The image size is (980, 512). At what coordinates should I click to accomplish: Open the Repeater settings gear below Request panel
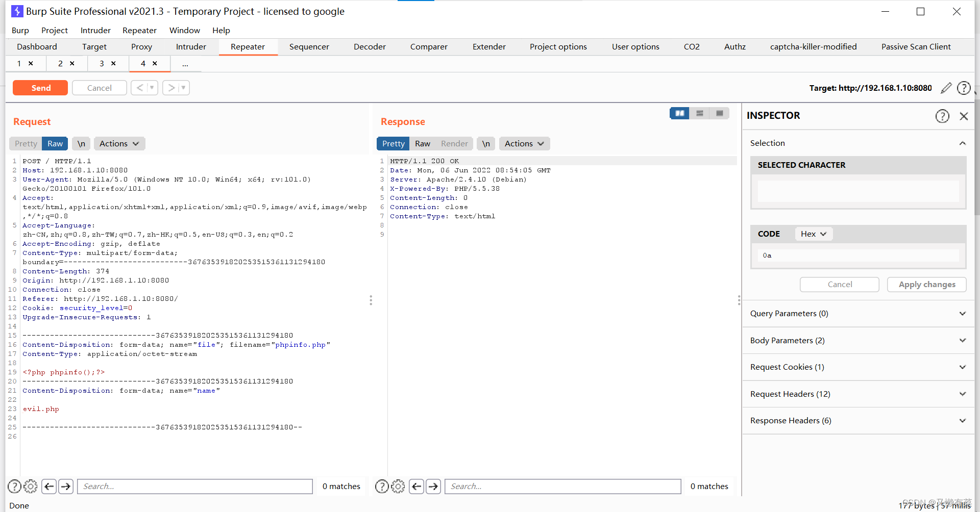pyautogui.click(x=31, y=486)
